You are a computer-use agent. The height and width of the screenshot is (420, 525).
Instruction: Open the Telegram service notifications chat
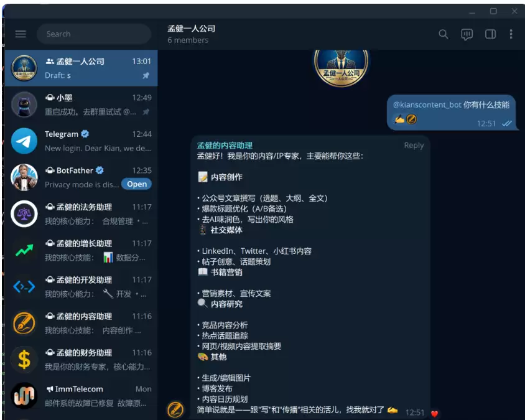pyautogui.click(x=81, y=141)
